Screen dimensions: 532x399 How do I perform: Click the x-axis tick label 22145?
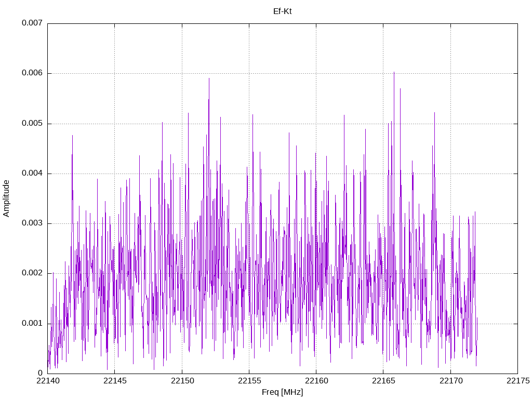coord(115,381)
